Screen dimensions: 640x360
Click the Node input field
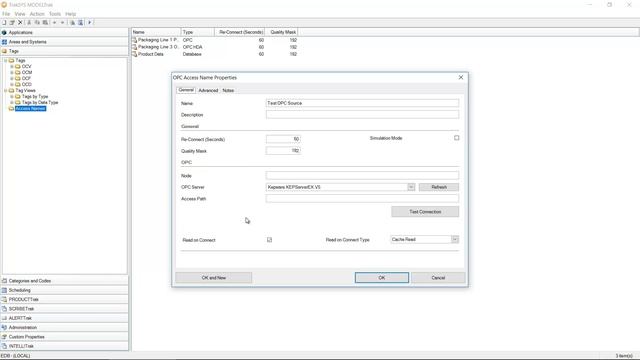pyautogui.click(x=362, y=176)
